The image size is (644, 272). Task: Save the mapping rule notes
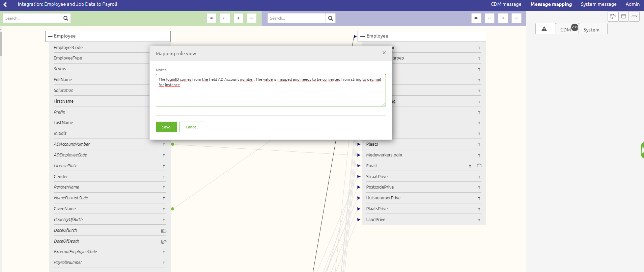pos(166,127)
